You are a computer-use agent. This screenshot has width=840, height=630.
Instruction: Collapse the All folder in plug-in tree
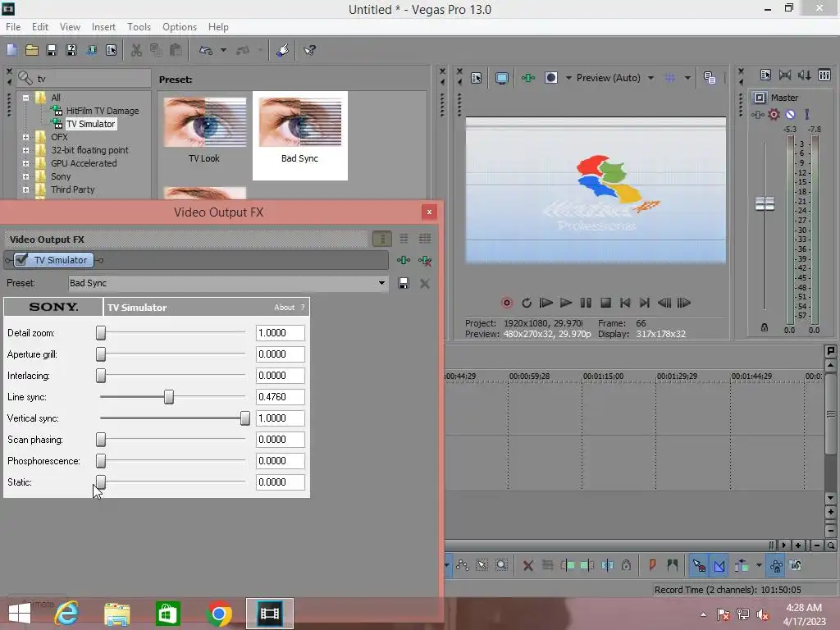click(25, 98)
